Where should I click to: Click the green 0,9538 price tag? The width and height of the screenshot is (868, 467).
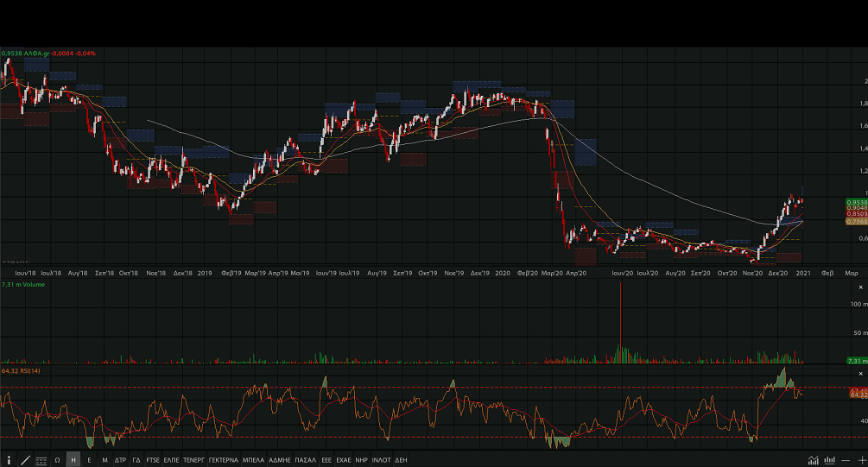[x=856, y=202]
